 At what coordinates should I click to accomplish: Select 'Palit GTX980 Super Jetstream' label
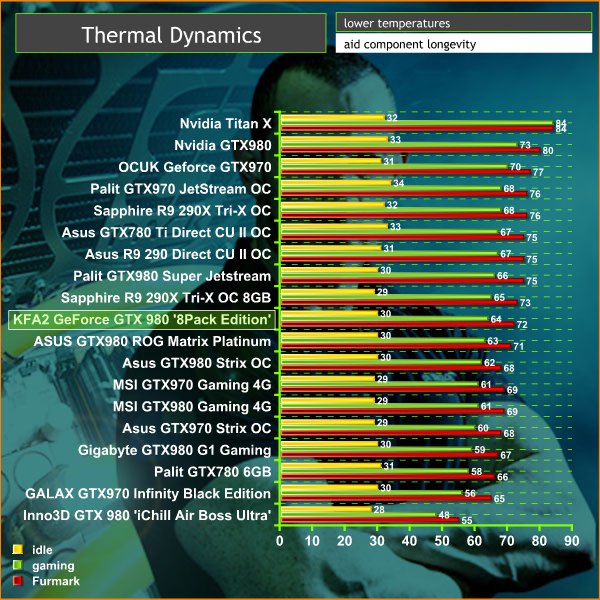[172, 276]
